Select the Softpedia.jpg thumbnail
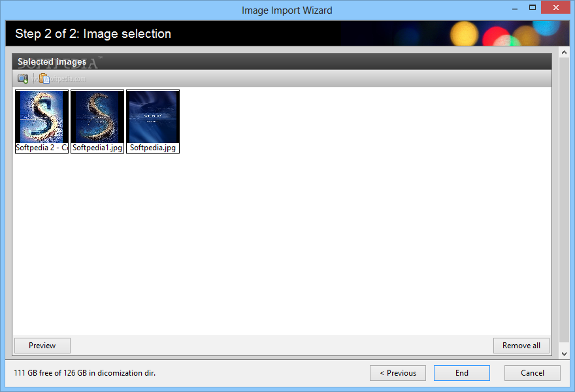The height and width of the screenshot is (392, 575). tap(153, 122)
